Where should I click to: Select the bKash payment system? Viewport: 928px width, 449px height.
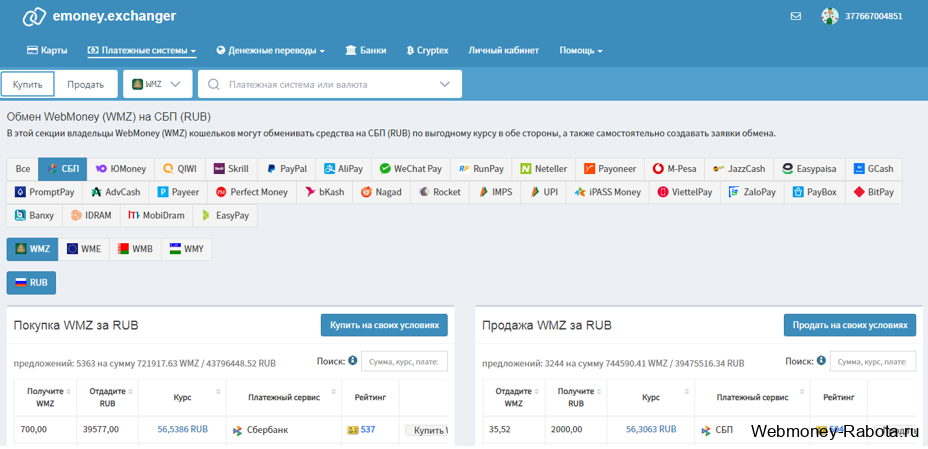(324, 192)
